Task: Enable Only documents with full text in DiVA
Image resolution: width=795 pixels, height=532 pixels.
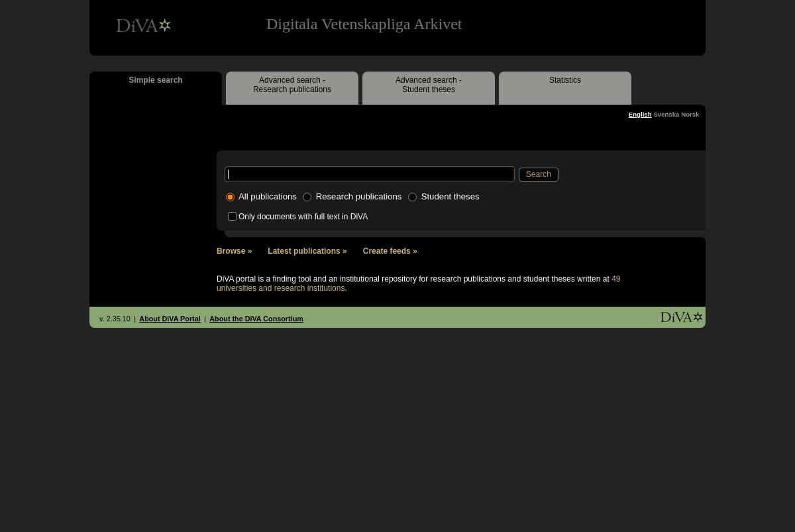Action: (x=232, y=217)
